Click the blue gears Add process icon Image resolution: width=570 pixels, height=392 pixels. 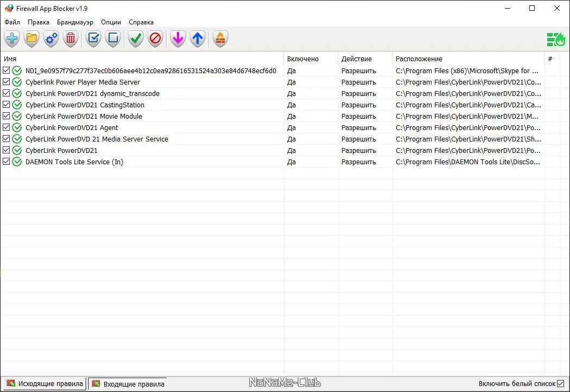(51, 38)
